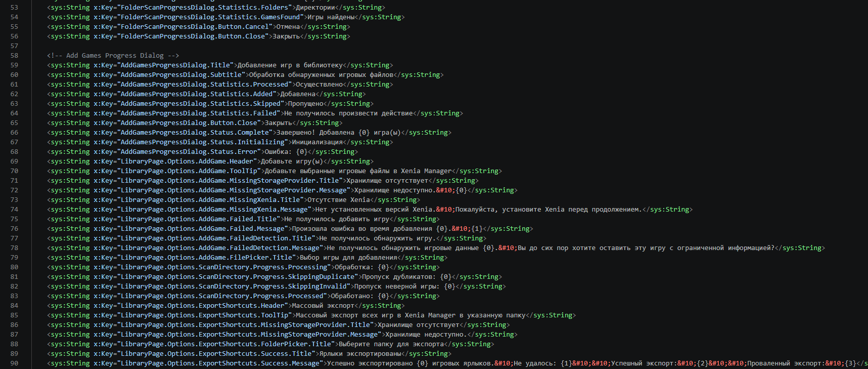The width and height of the screenshot is (868, 369).
Task: Click key 'LibraryPage.Options.ExportShortcuts.MissingStorageProvider.Title'
Action: point(245,325)
